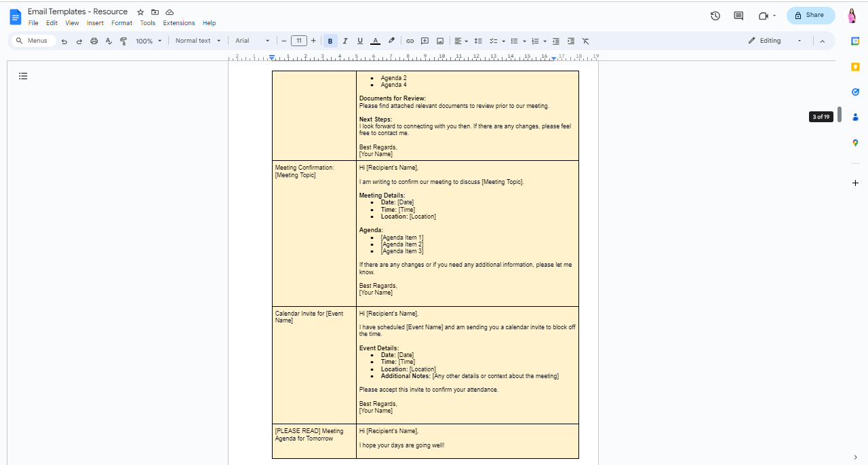Viewport: 868px width, 465px height.
Task: Expand the checklist options arrow
Action: tap(503, 41)
